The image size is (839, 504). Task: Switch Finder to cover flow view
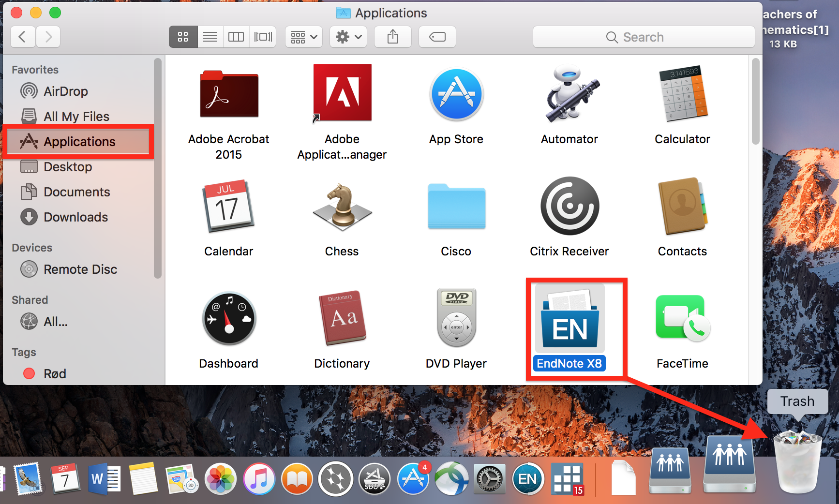click(x=263, y=37)
